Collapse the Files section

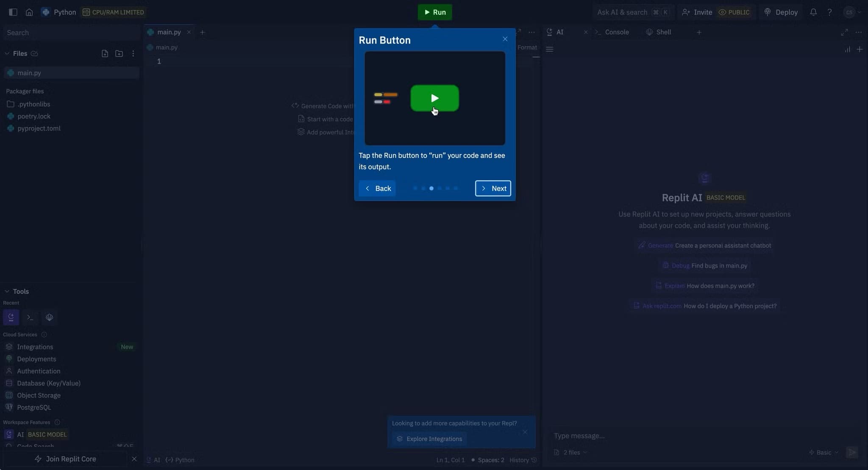pos(7,53)
